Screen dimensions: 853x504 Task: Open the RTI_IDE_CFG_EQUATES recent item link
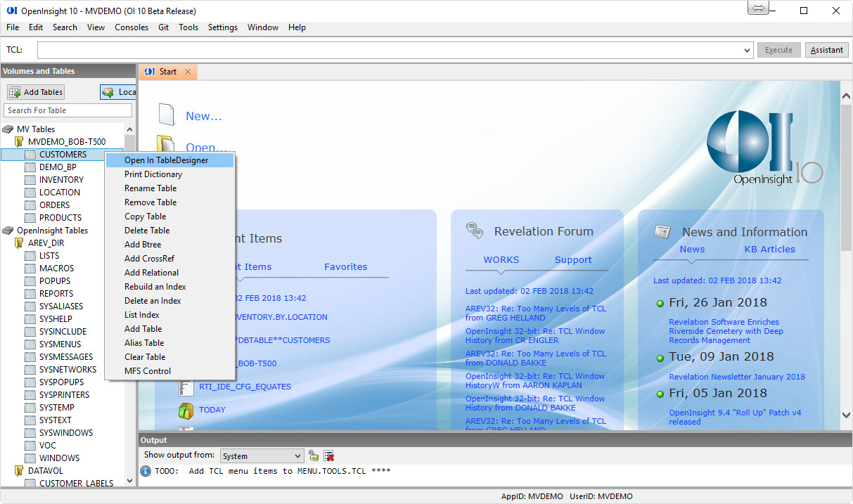(245, 387)
